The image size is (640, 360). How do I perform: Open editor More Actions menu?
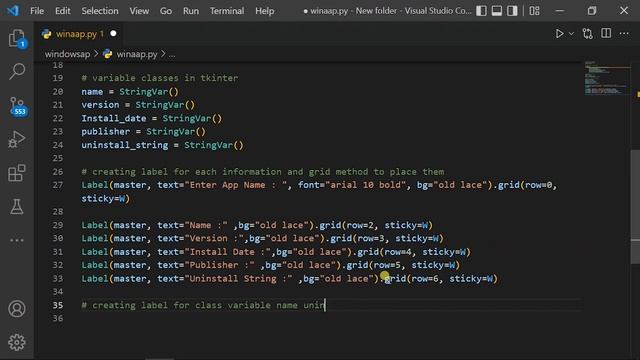[x=624, y=33]
